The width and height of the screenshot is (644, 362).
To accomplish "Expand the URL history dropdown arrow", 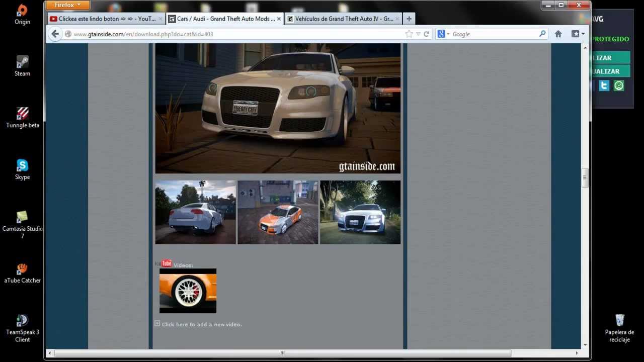I will pyautogui.click(x=418, y=34).
